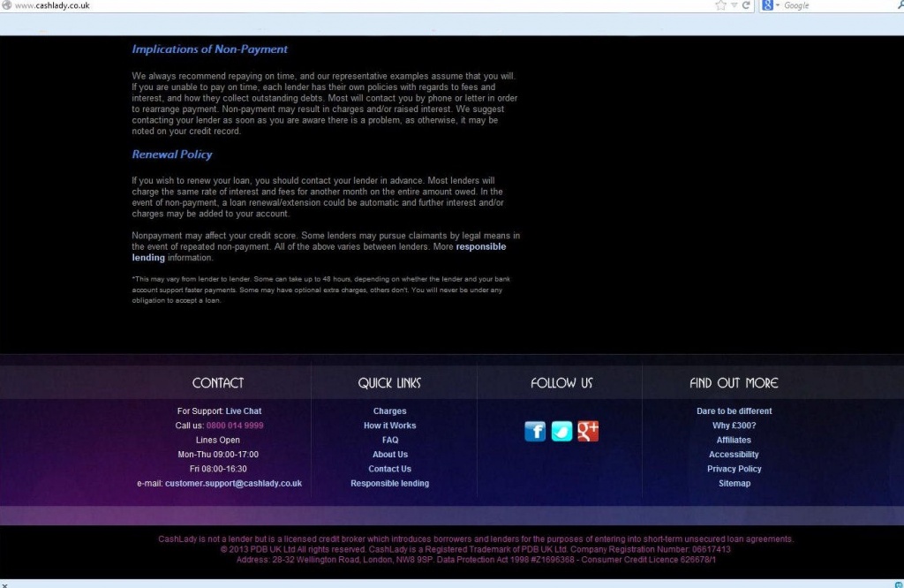Click the Google search input field

[830, 5]
